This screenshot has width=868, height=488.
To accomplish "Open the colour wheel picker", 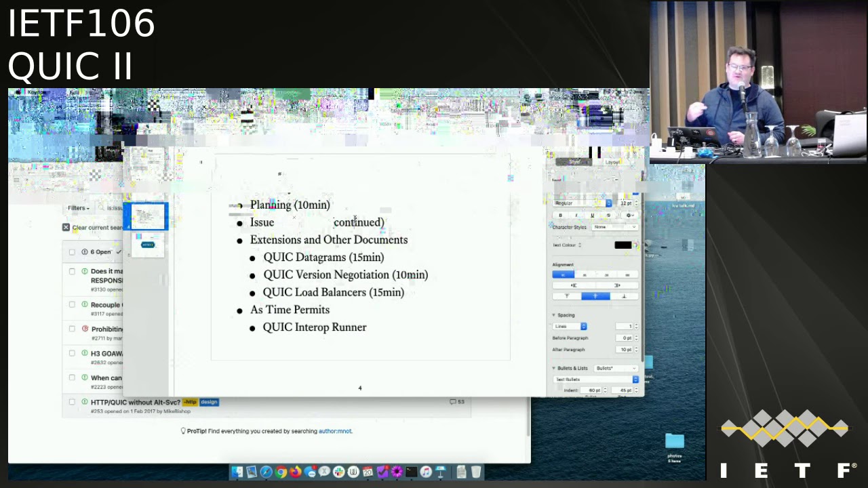I will click(635, 245).
